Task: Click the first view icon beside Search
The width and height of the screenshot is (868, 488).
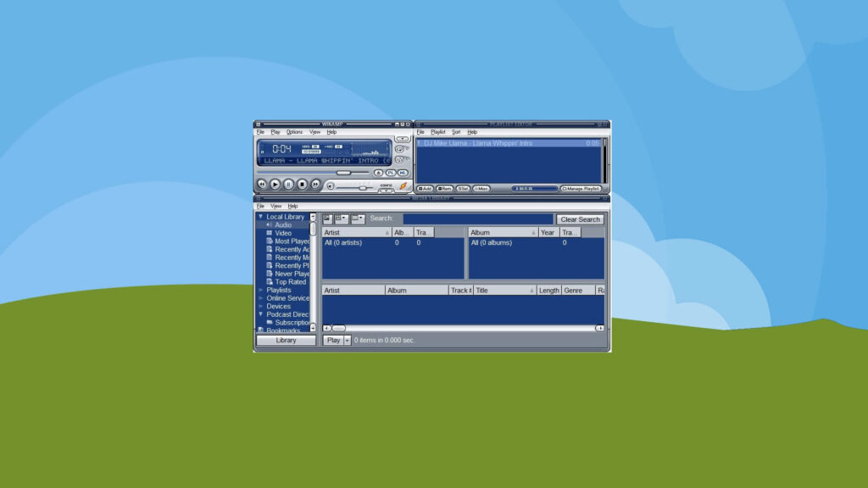Action: coord(329,219)
